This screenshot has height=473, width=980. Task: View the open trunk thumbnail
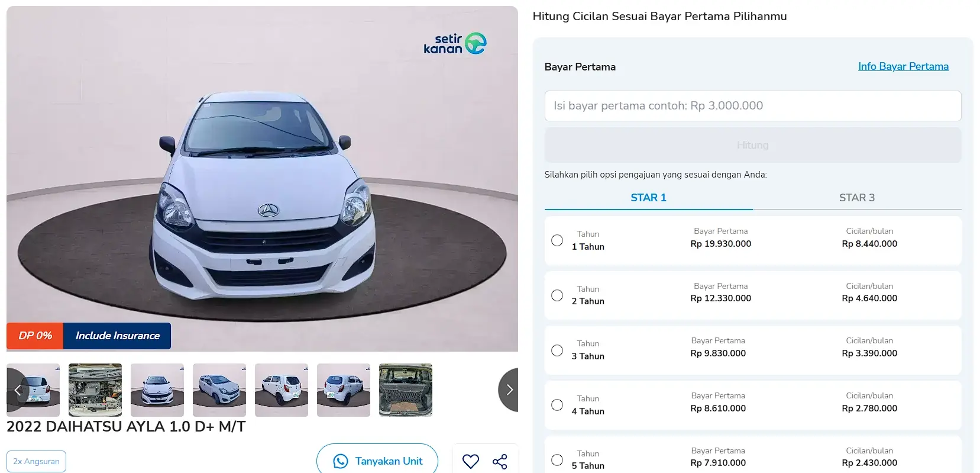tap(406, 390)
